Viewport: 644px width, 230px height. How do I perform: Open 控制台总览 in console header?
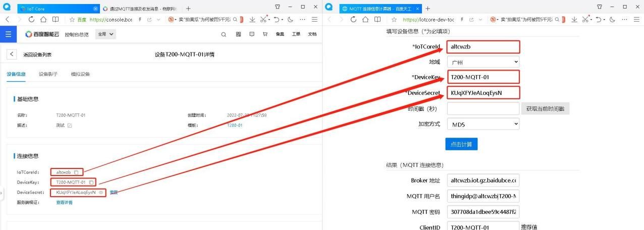pos(77,34)
